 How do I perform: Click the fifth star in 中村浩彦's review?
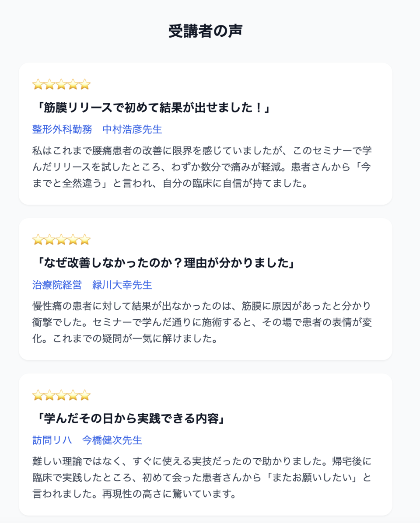click(85, 84)
